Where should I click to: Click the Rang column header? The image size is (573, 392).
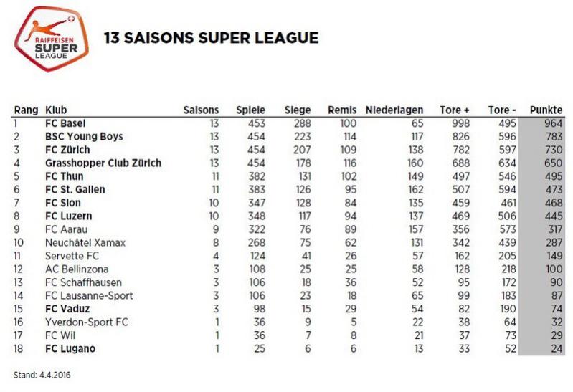click(x=25, y=110)
